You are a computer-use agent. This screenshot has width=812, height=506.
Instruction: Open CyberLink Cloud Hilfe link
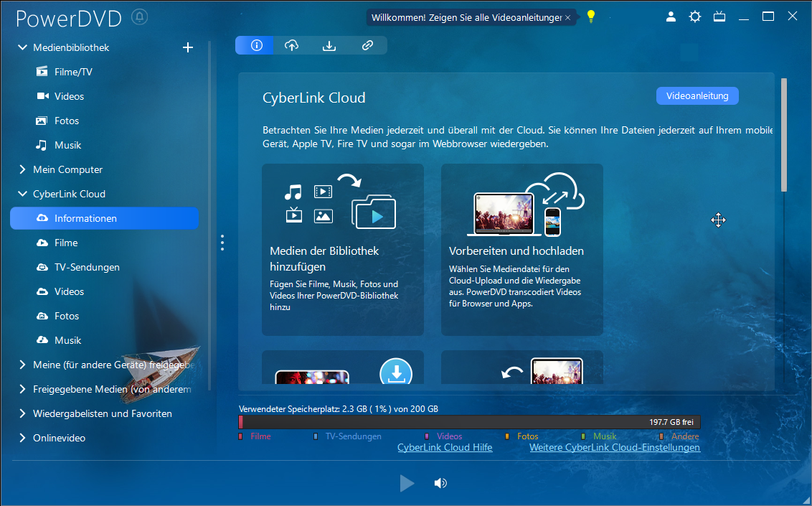[x=445, y=447]
